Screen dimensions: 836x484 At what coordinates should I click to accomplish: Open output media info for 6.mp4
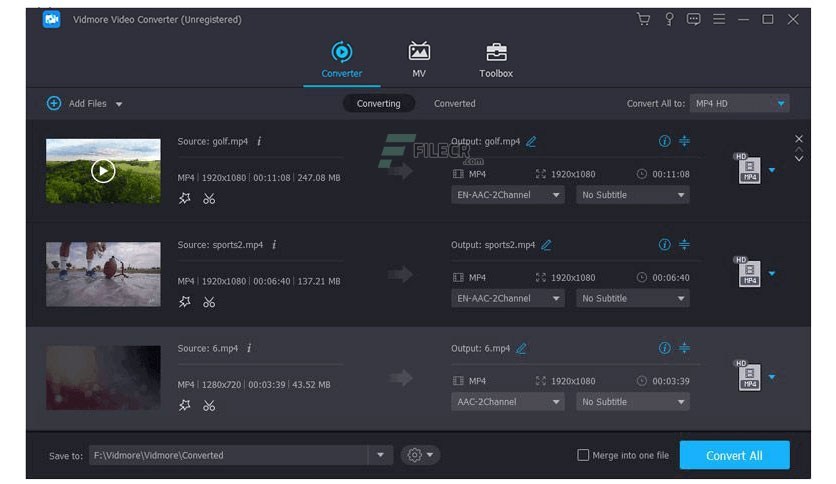tap(664, 348)
